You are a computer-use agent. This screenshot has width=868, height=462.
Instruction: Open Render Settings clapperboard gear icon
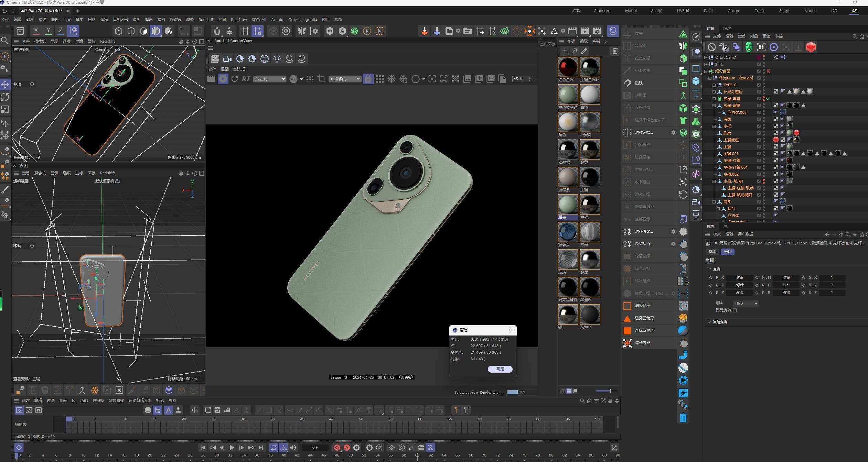[597, 31]
